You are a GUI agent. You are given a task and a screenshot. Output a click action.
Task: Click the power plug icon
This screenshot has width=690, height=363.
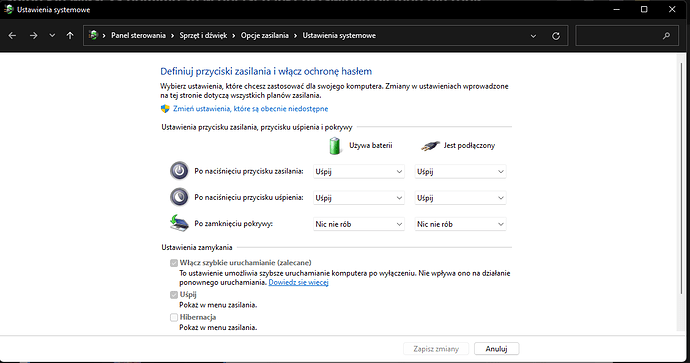coord(430,146)
